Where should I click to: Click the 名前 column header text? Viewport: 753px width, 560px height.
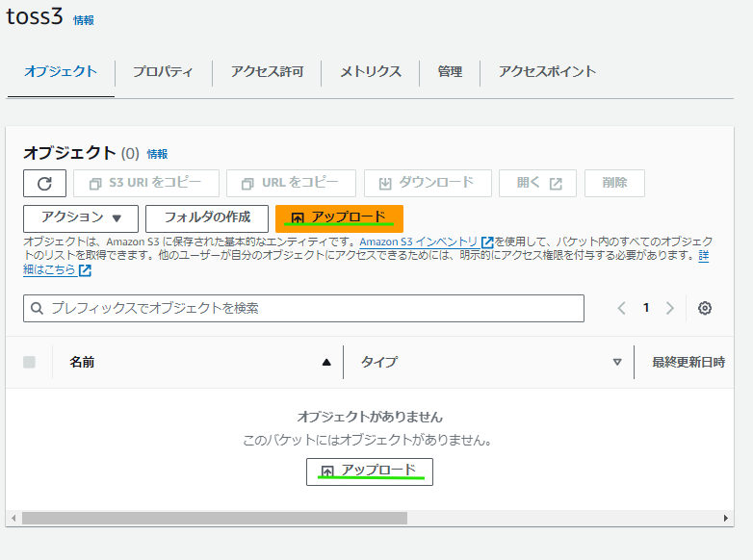(x=82, y=363)
